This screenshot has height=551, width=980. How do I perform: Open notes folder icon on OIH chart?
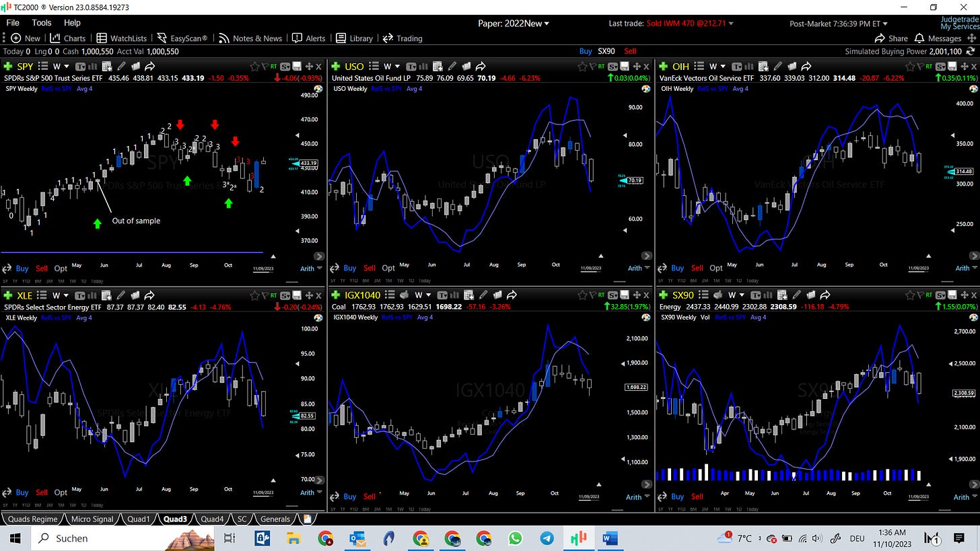792,66
